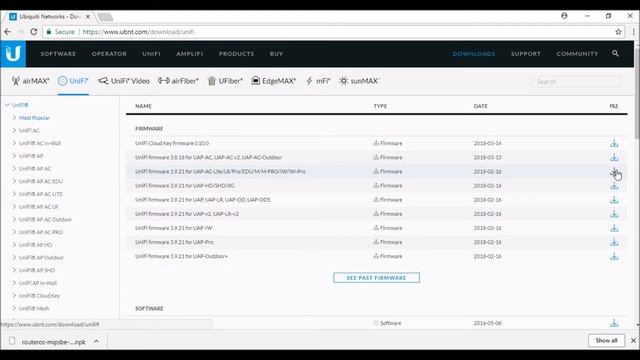The image size is (640, 360).
Task: Open the routeros-mipsbe .npk downloaded file
Action: tap(53, 342)
